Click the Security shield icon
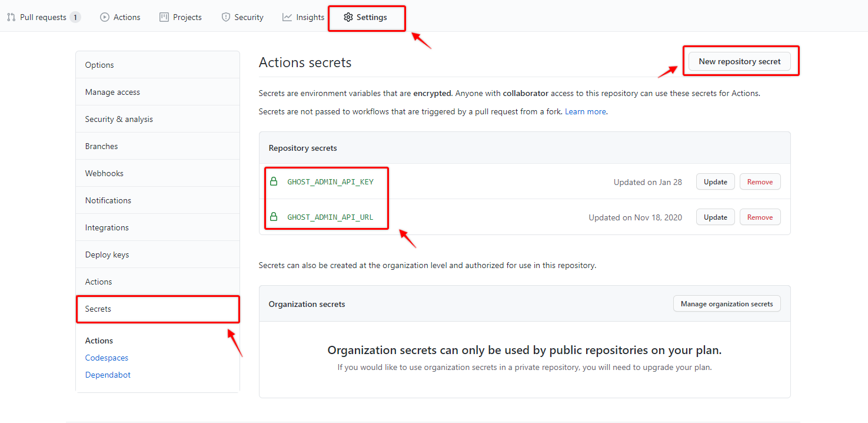The image size is (868, 423). tap(226, 17)
